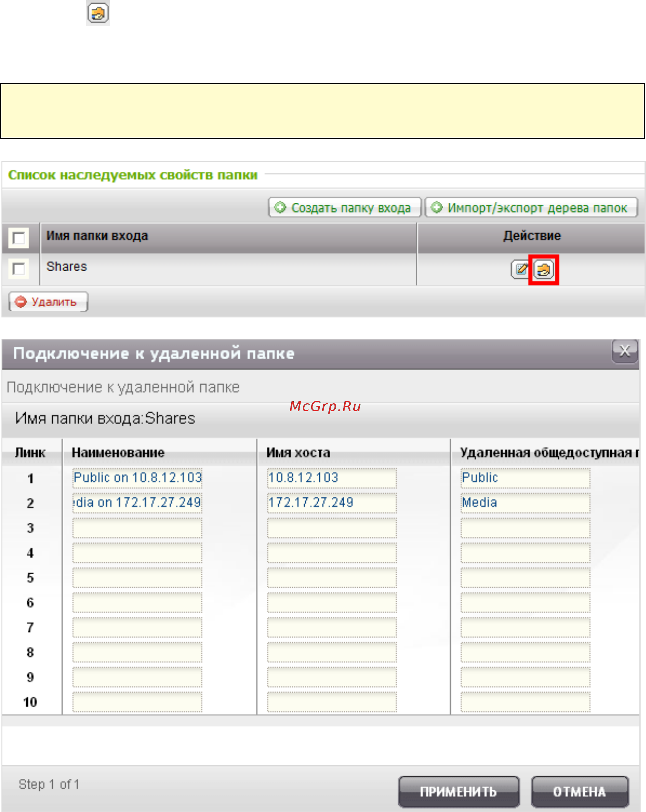
Task: Click empty Наименование field in row 3
Action: 137,528
